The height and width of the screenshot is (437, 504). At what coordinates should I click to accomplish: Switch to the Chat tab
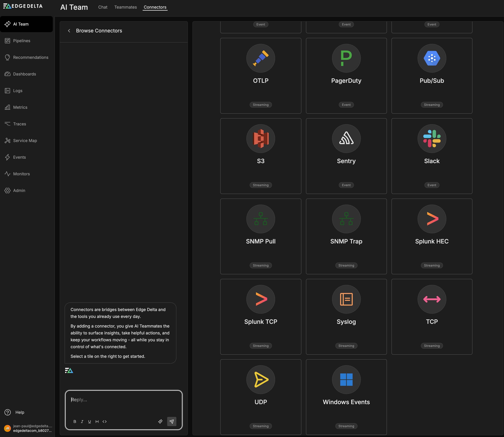tap(103, 7)
